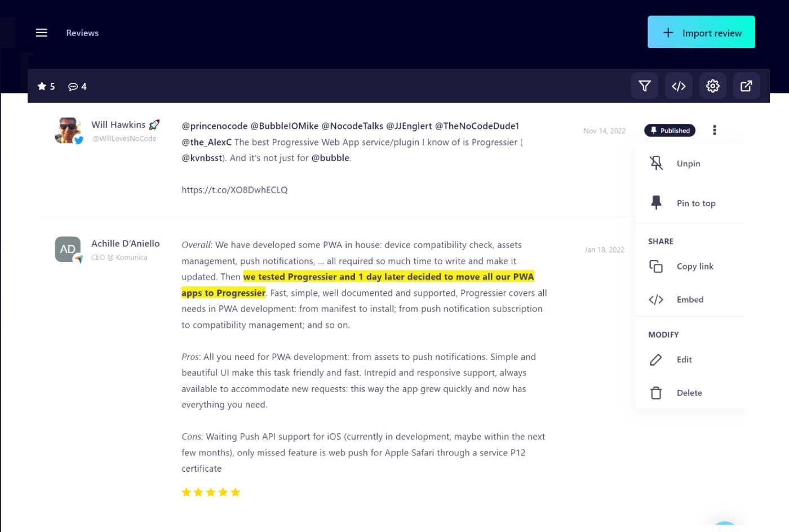789x532 pixels.
Task: Choose Embed from the Share section
Action: pos(690,299)
